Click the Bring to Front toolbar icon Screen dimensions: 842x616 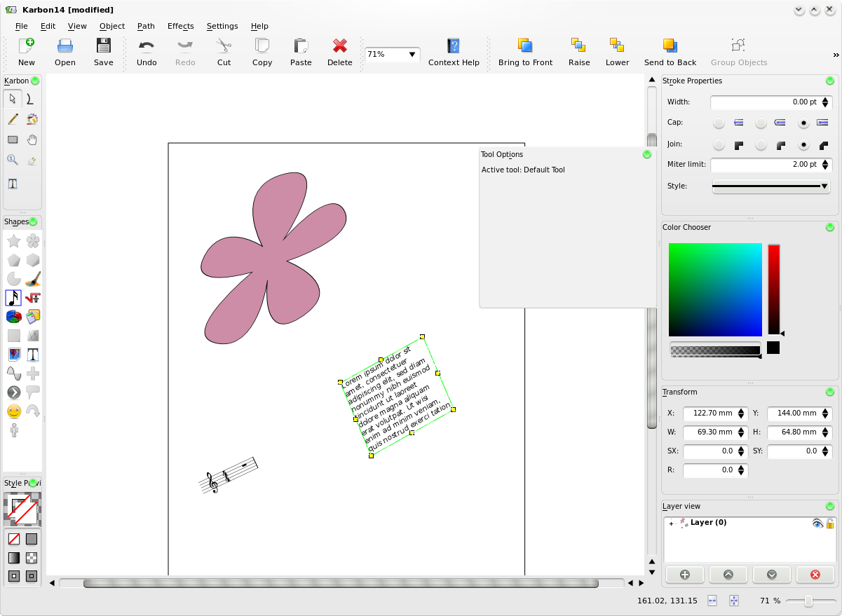point(525,46)
